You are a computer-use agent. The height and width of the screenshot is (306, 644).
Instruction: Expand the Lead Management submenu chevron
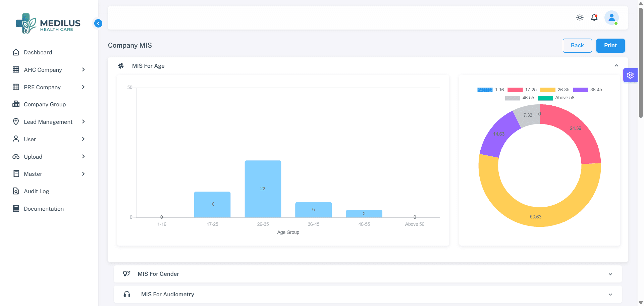point(84,121)
